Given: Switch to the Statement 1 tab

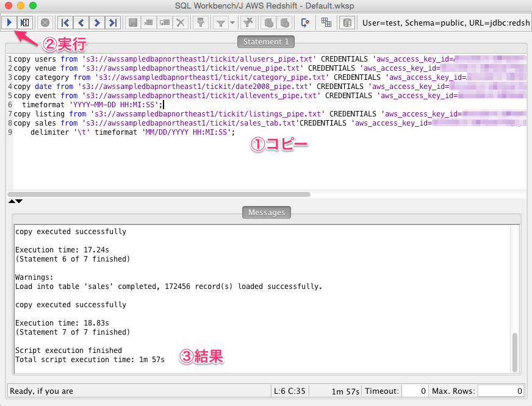Looking at the screenshot, I should (x=265, y=42).
